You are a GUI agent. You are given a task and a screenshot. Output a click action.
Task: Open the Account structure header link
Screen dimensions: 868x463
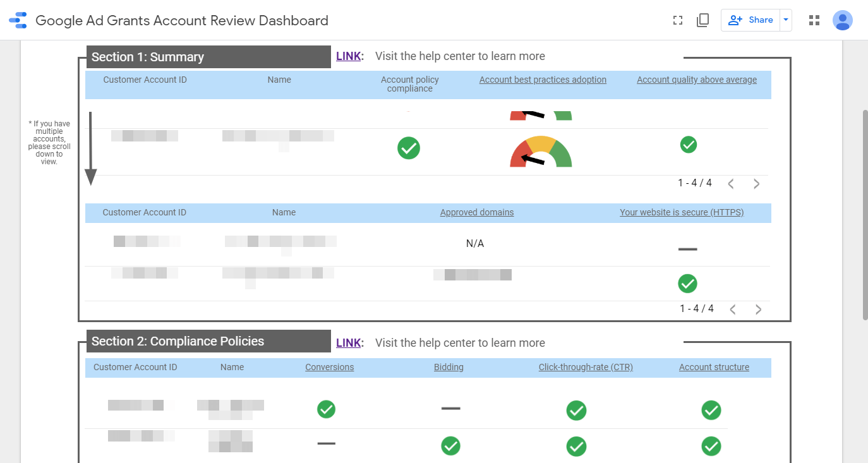click(714, 367)
